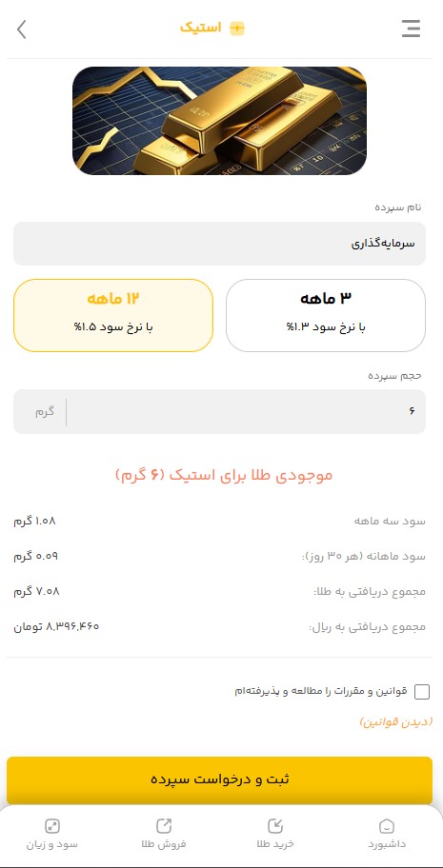The height and width of the screenshot is (868, 443).
Task: Select the ۱۲ ماهه deposit option
Action: pos(113,316)
